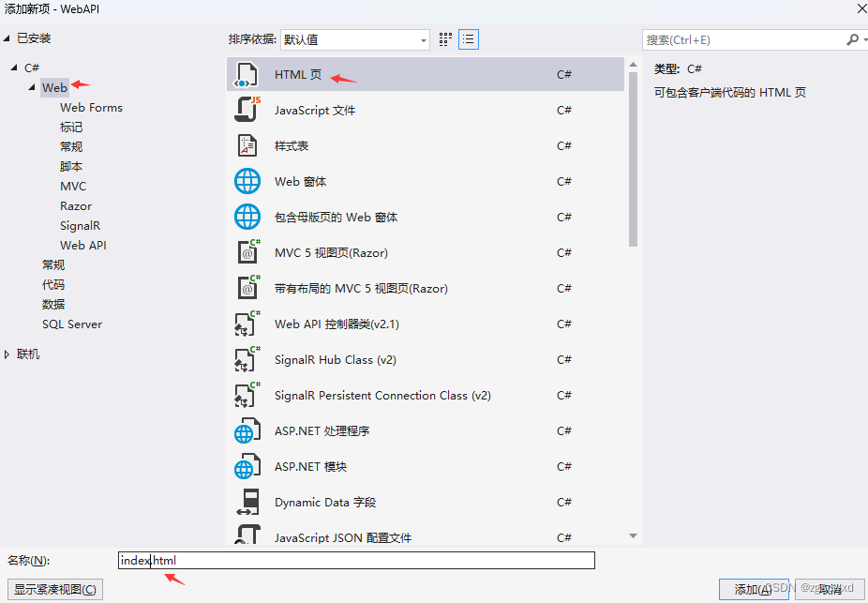Select Web Forms in the tree
This screenshot has height=603, width=868.
tap(91, 108)
